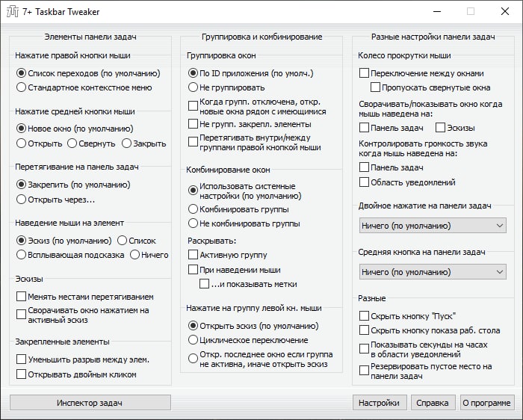Enable "Менять местами перетягиванием" checkbox
Viewport: 523px width, 420px height.
tap(22, 297)
